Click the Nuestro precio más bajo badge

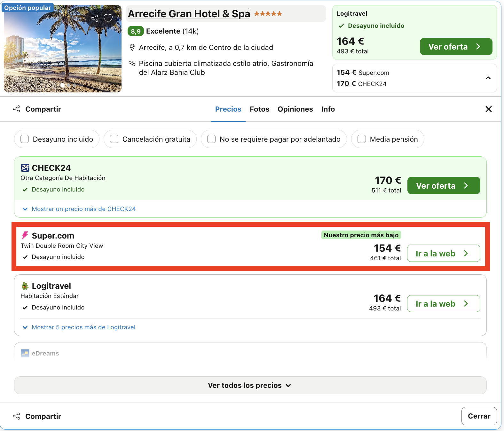(361, 235)
